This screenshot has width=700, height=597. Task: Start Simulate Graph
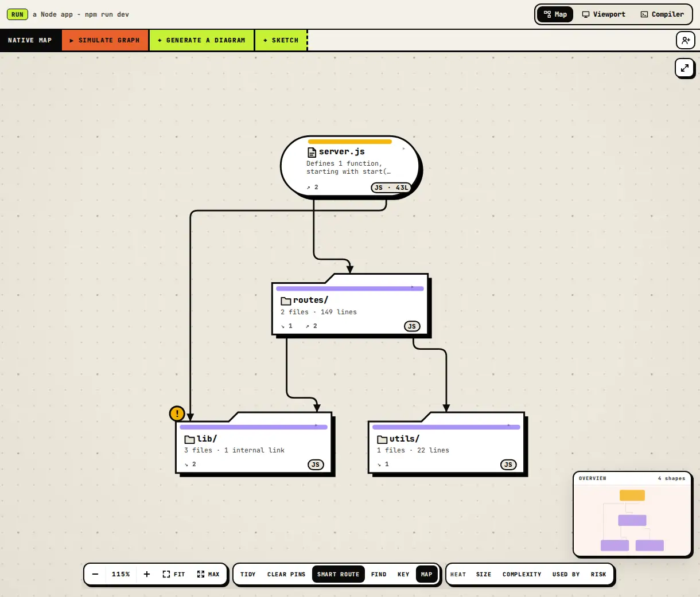point(105,40)
